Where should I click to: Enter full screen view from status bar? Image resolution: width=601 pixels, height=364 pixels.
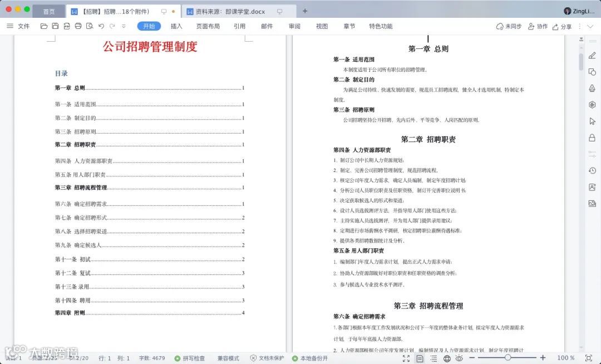pos(406,358)
